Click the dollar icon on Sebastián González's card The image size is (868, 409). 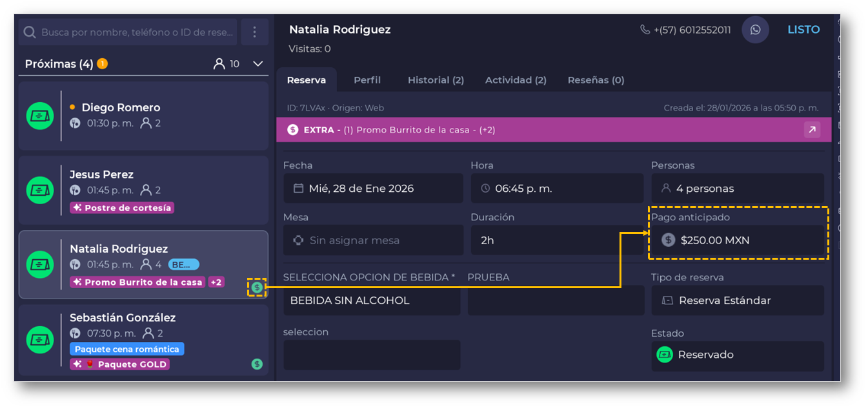coord(257,364)
